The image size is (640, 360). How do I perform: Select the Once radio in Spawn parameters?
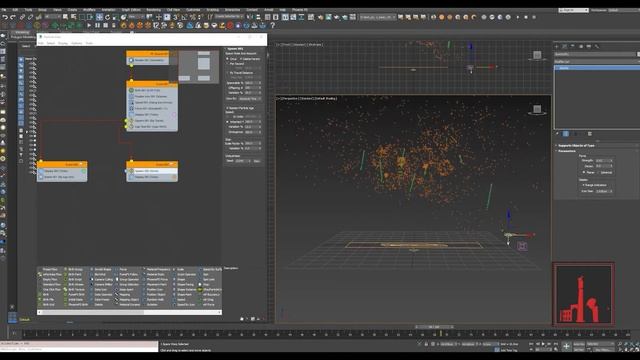(x=228, y=59)
